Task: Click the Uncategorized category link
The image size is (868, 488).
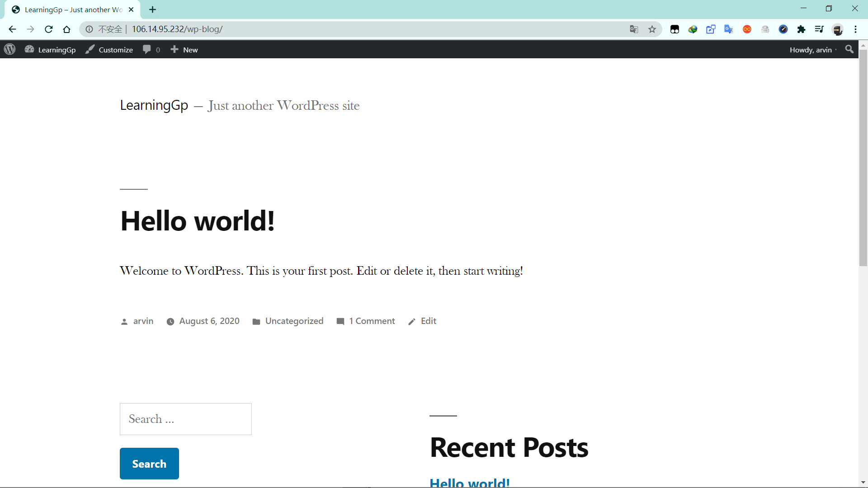Action: (x=294, y=321)
